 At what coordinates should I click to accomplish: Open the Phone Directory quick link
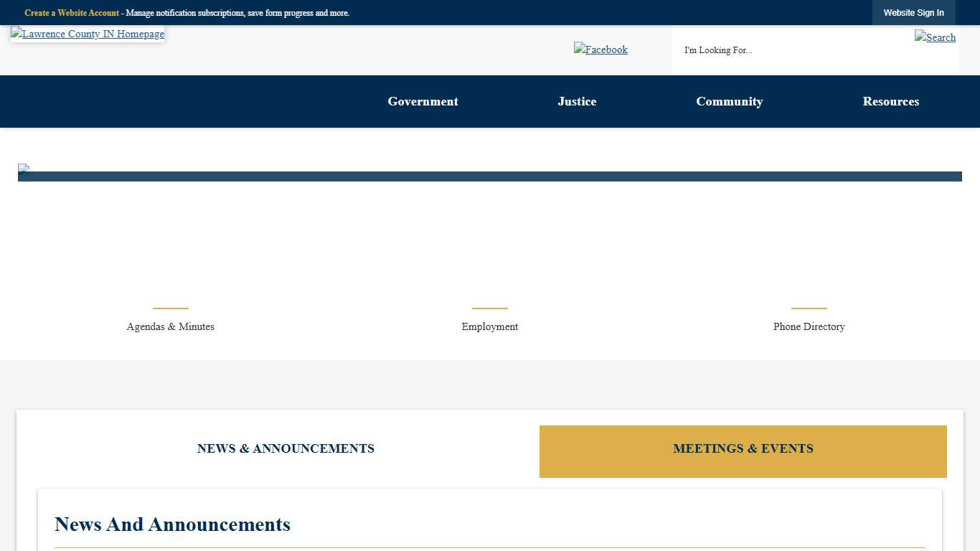(809, 326)
